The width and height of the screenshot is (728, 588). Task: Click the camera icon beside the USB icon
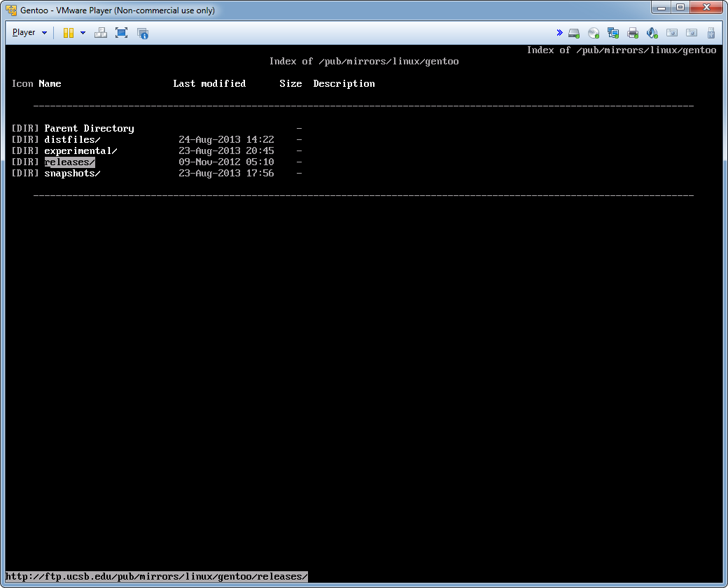[x=692, y=33]
